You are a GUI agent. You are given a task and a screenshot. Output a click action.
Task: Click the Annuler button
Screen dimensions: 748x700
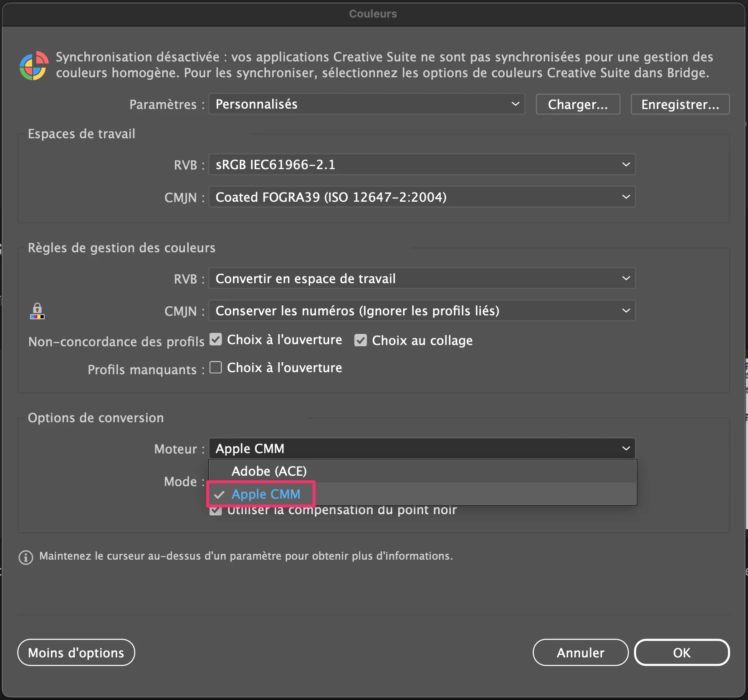(x=580, y=652)
